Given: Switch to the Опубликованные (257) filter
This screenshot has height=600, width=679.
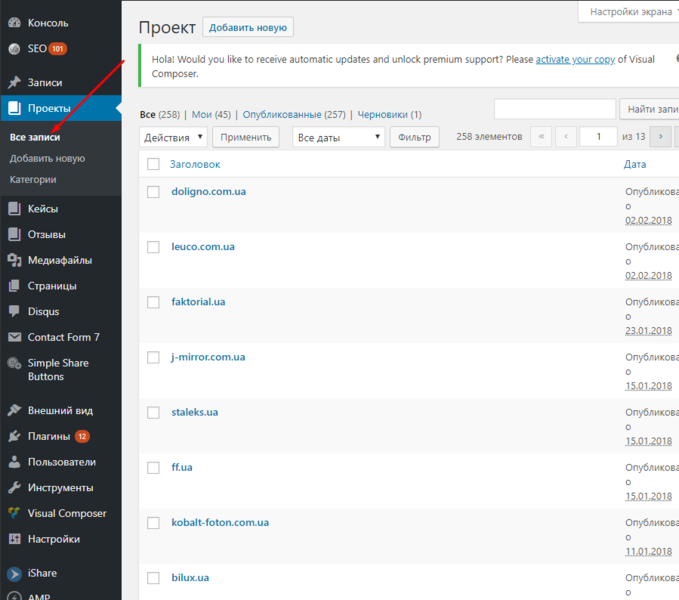Looking at the screenshot, I should click(294, 115).
